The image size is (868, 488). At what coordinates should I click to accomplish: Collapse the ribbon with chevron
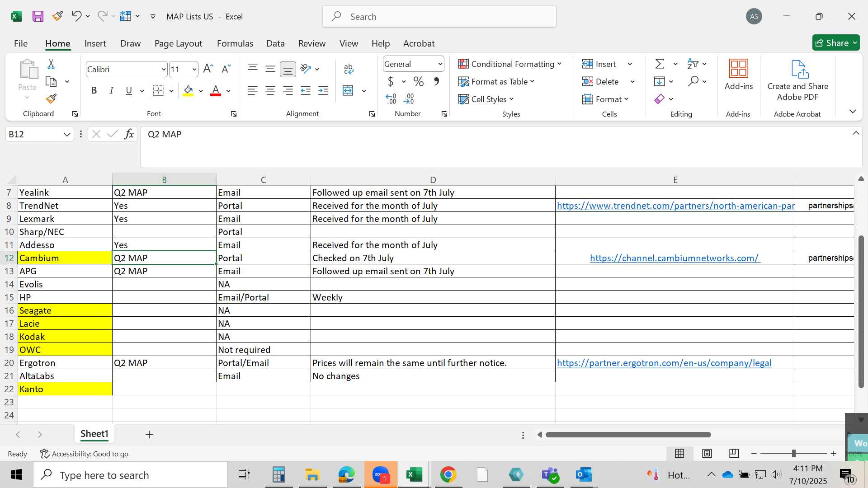[x=853, y=111]
